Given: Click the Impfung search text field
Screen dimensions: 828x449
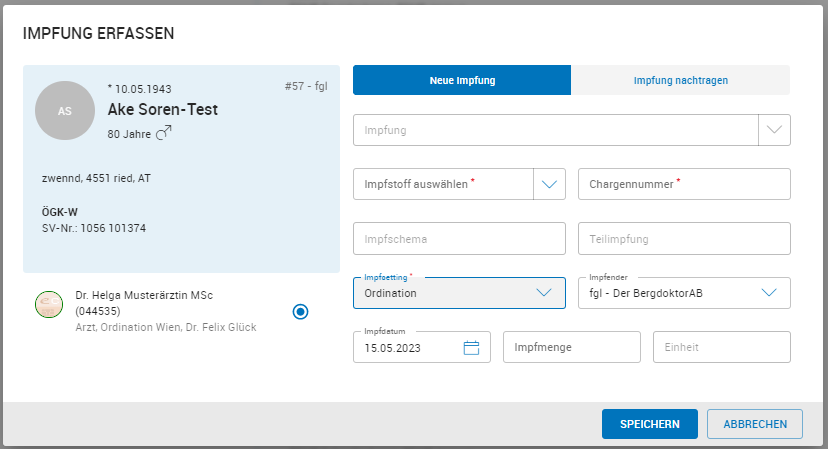Looking at the screenshot, I should (x=556, y=130).
